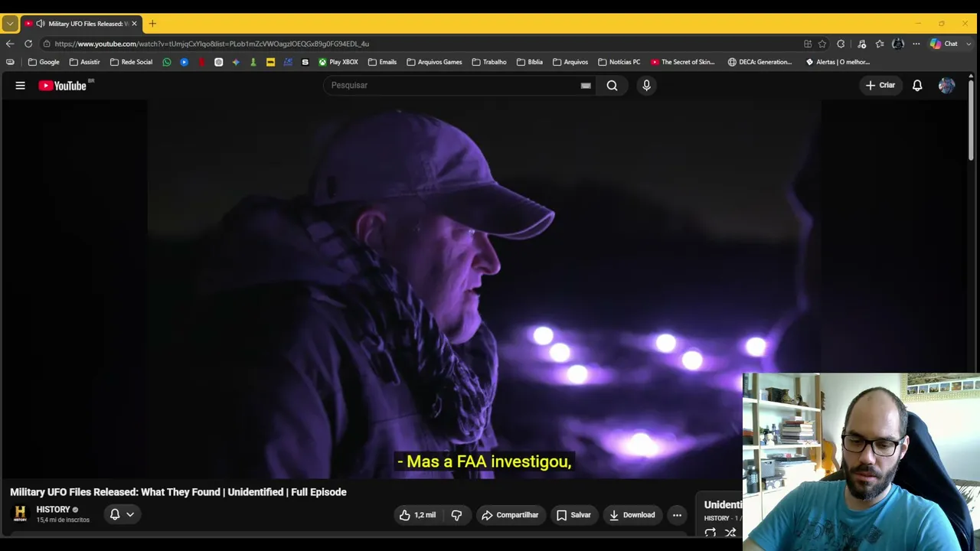Toggle playlist loop icon
The width and height of the screenshot is (980, 551).
pyautogui.click(x=710, y=533)
